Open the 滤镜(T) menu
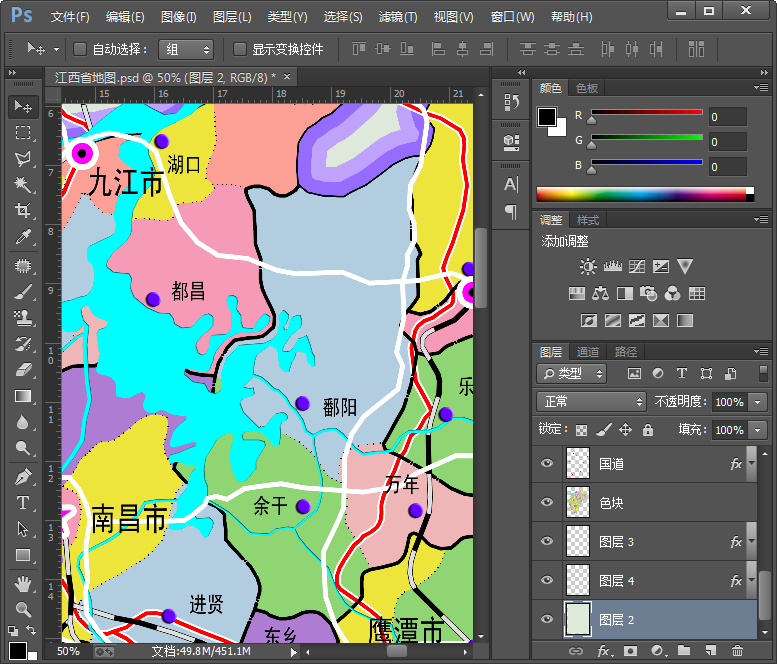 (x=398, y=17)
